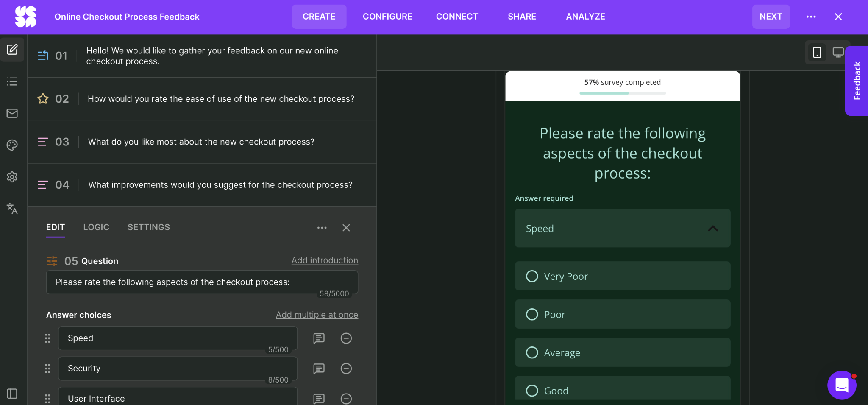The height and width of the screenshot is (405, 868).
Task: Close the question 05 edit panel
Action: click(x=346, y=228)
